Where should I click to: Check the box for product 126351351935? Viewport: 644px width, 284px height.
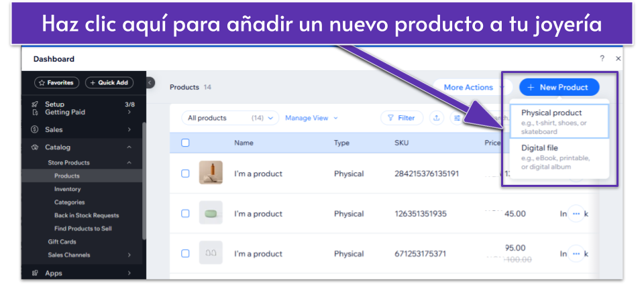(x=185, y=214)
